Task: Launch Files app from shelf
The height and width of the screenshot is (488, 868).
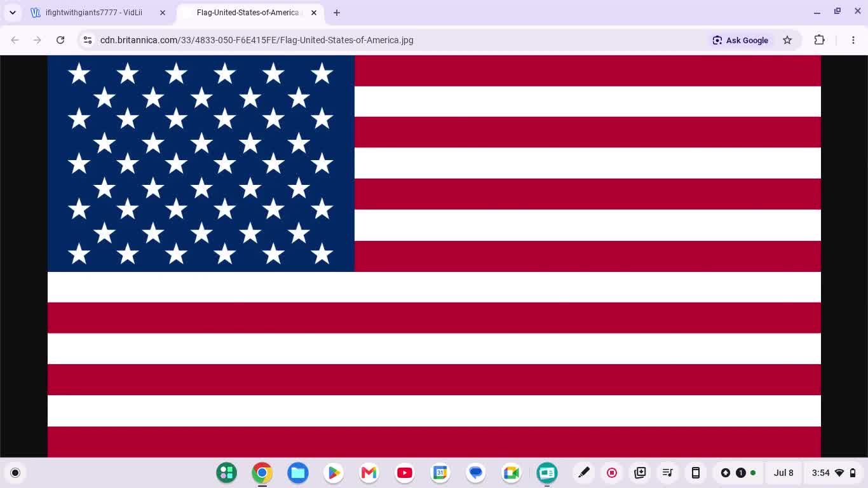Action: pos(298,473)
